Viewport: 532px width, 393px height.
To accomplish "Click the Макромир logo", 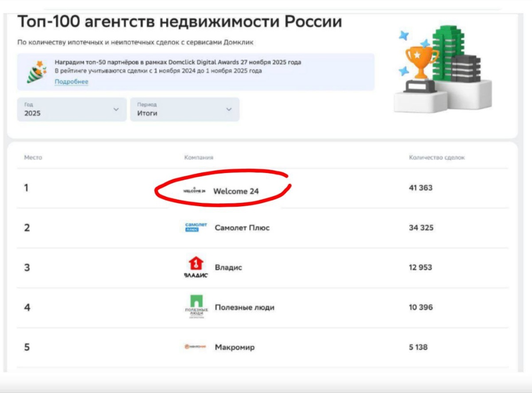I will pyautogui.click(x=196, y=347).
